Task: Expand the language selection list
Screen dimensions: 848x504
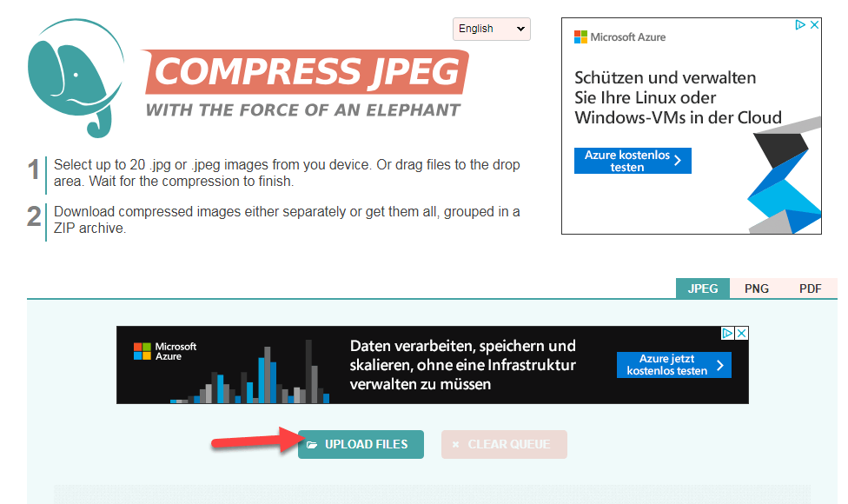Action: 491,29
